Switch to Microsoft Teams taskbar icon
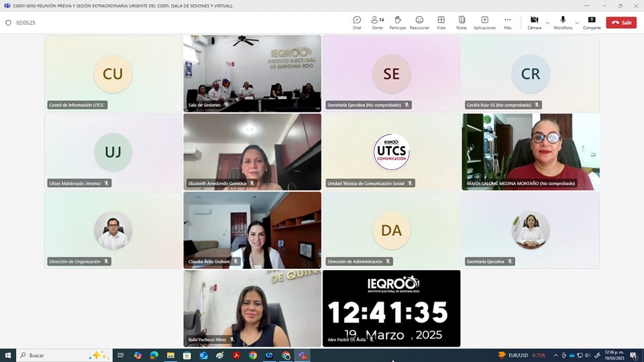 (303, 355)
